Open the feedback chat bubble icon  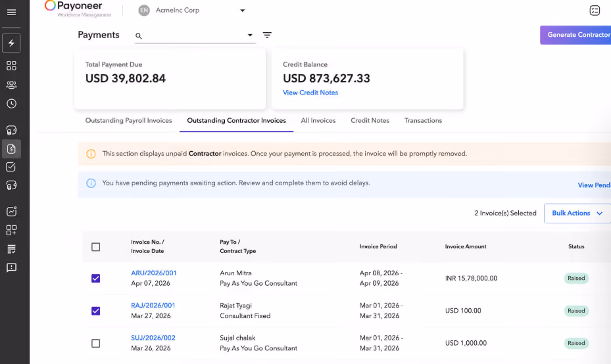tap(11, 268)
